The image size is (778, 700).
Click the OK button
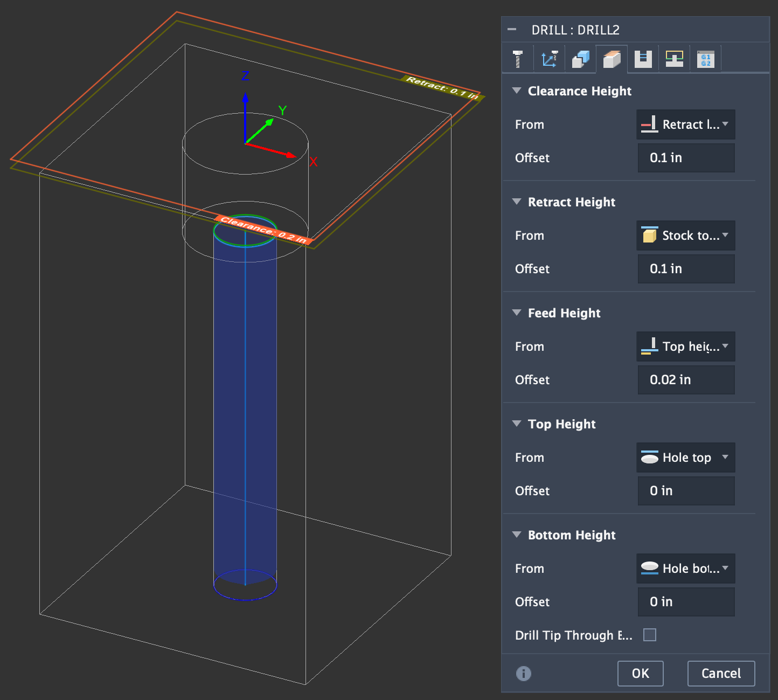(641, 674)
